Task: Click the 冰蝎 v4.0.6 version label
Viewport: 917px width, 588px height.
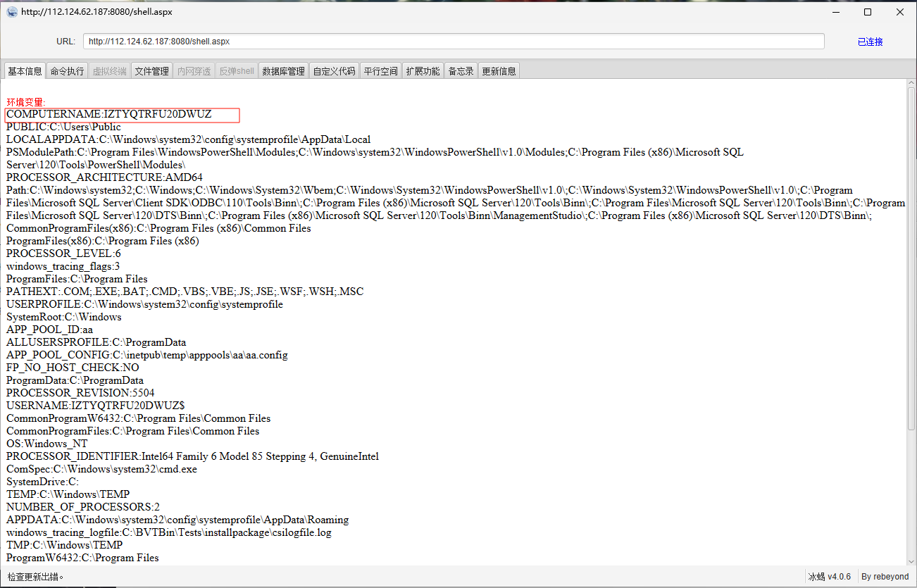Action: pos(830,577)
